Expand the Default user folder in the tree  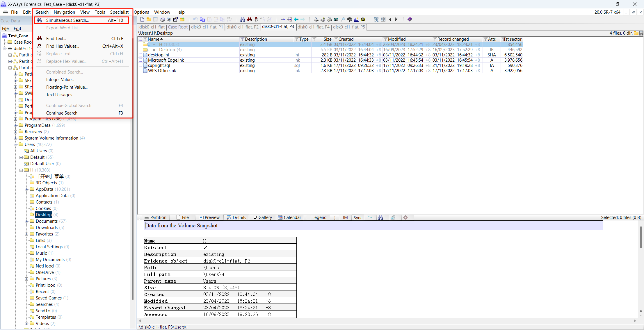(21, 157)
